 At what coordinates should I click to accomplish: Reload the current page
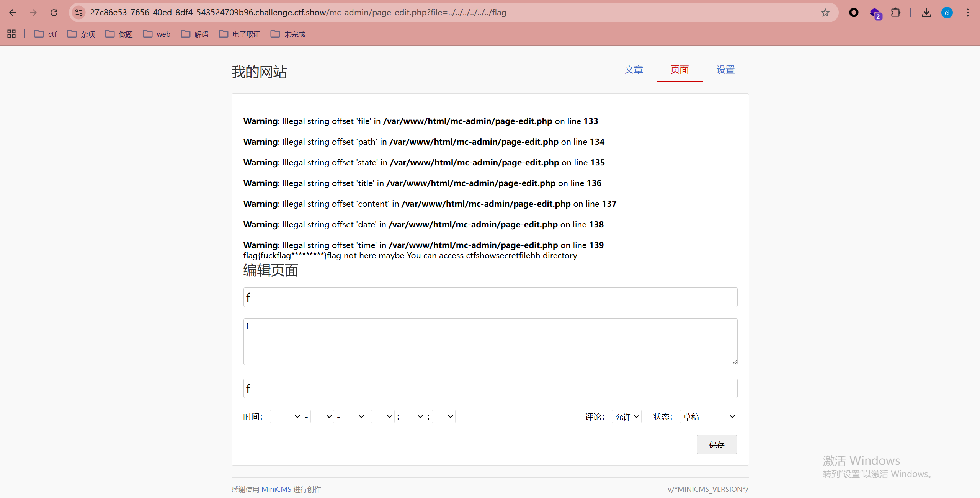(x=54, y=13)
